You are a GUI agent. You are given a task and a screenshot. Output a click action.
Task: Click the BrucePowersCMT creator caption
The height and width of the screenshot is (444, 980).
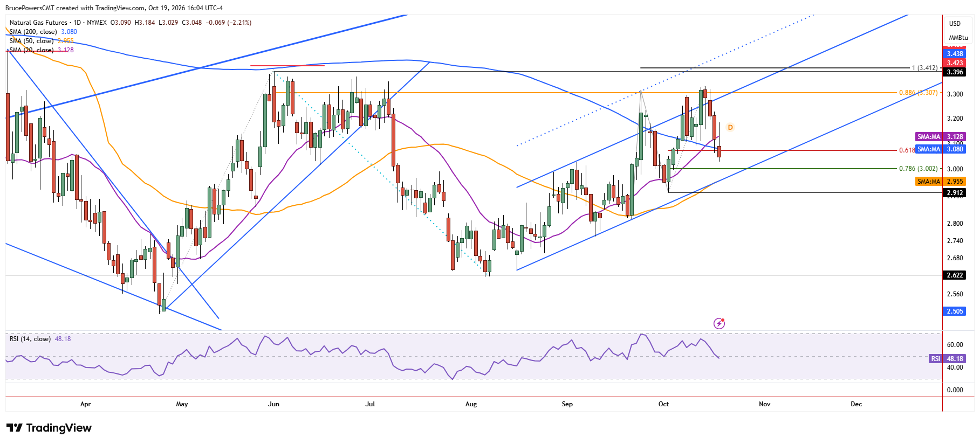[114, 8]
